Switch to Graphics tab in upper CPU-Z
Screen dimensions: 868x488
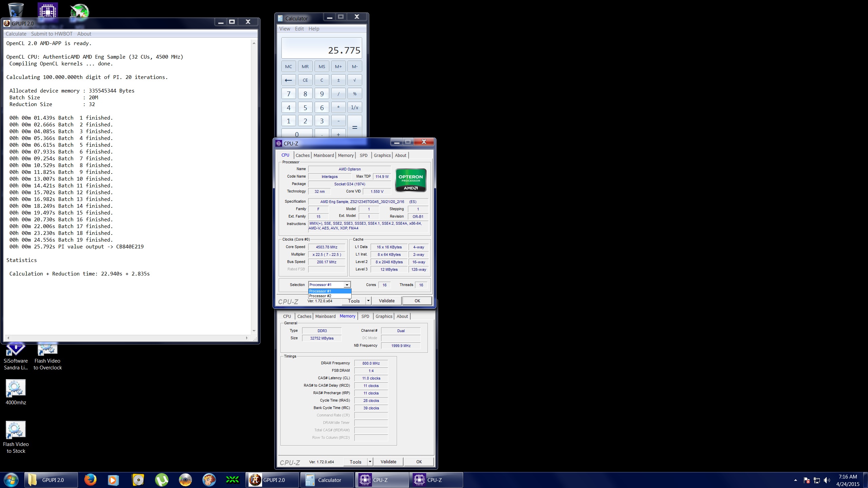coord(382,155)
